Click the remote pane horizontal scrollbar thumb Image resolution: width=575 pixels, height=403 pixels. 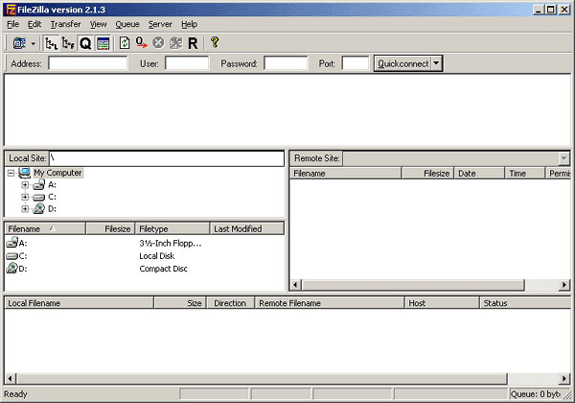click(x=413, y=285)
